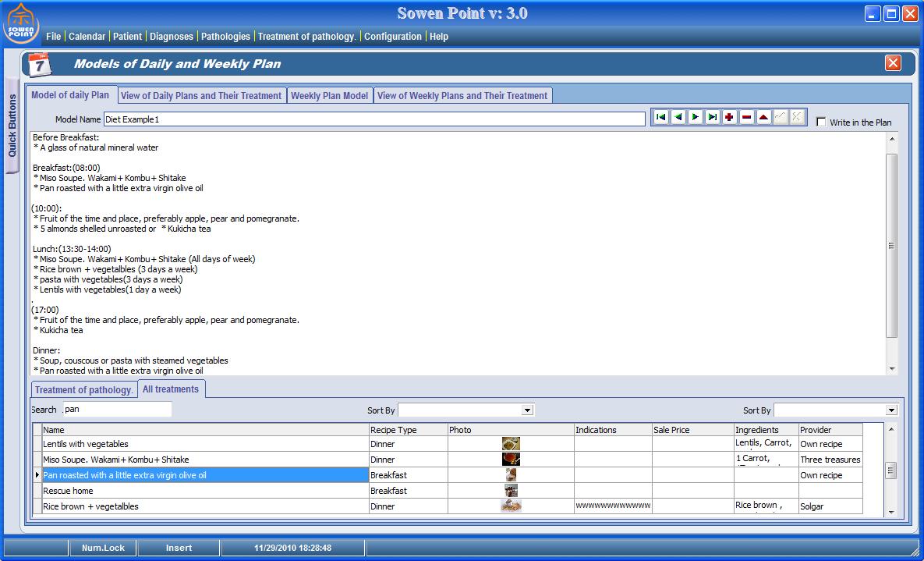The height and width of the screenshot is (561, 924).
Task: Jump to the last record in navigator
Action: (x=713, y=117)
